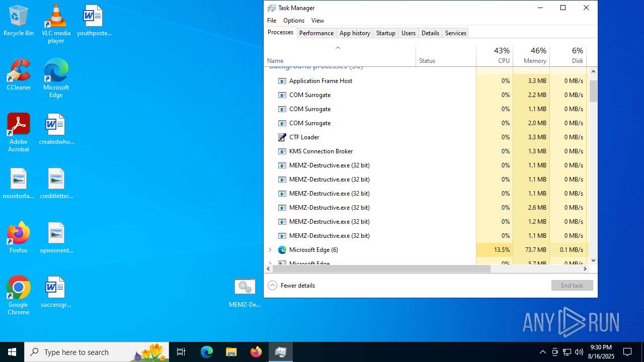Viewport: 644px width, 362px height.
Task: Click the vertical scrollbar up arrow
Action: click(593, 71)
